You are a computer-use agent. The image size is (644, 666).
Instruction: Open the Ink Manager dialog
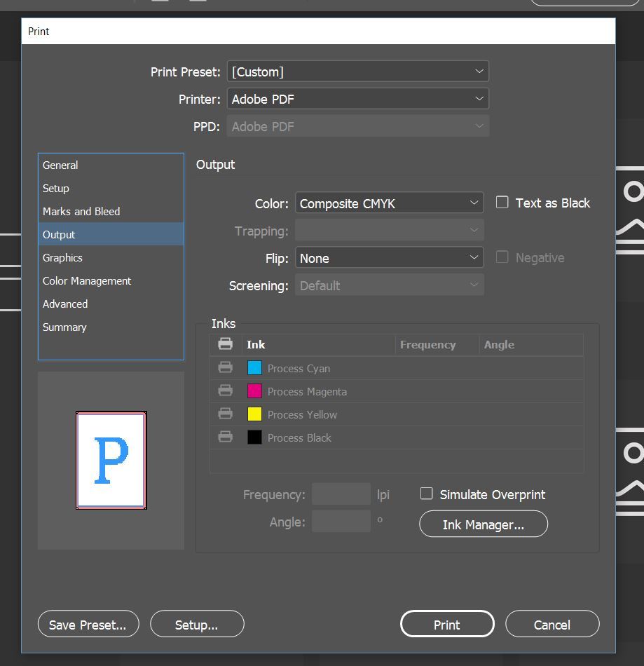484,524
